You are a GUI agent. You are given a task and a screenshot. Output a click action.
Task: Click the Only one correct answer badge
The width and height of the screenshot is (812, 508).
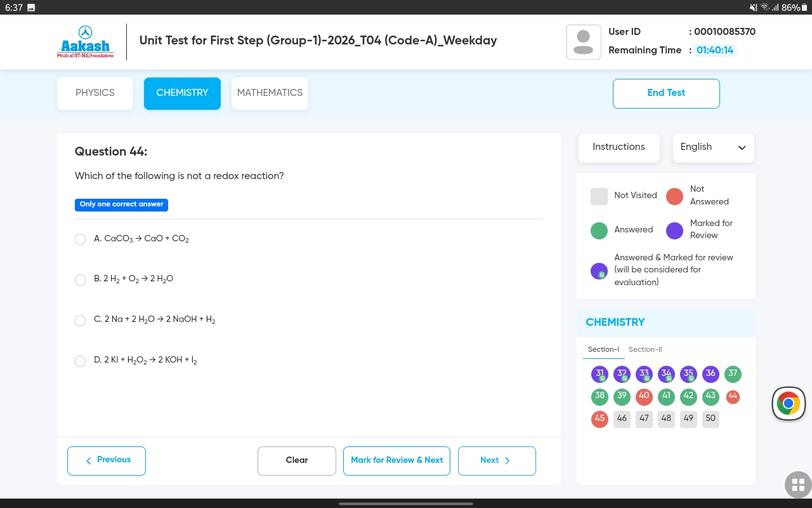[x=121, y=204]
